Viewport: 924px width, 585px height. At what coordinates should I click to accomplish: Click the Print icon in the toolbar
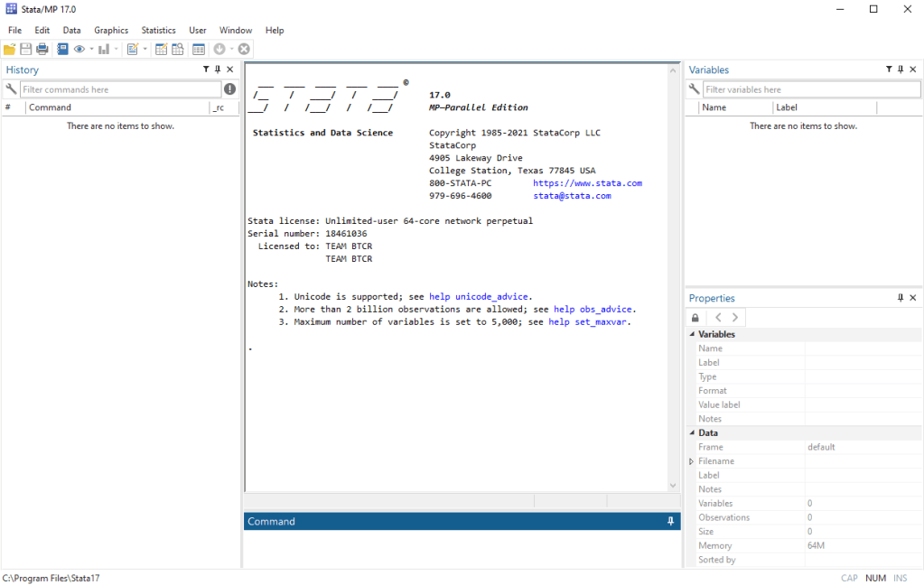point(42,49)
